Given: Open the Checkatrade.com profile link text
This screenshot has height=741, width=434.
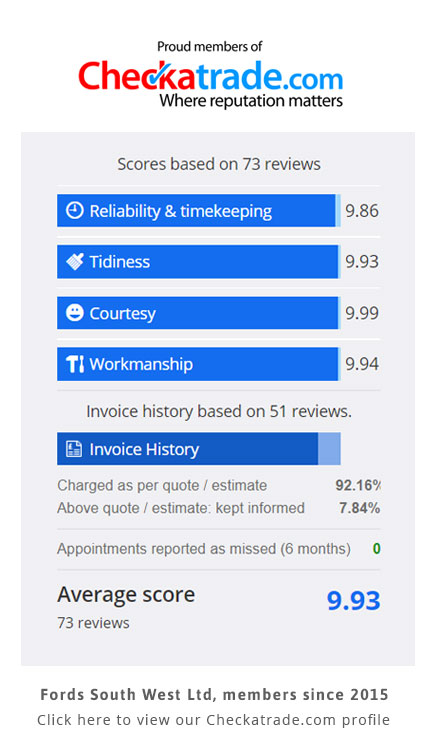Looking at the screenshot, I should (x=214, y=720).
